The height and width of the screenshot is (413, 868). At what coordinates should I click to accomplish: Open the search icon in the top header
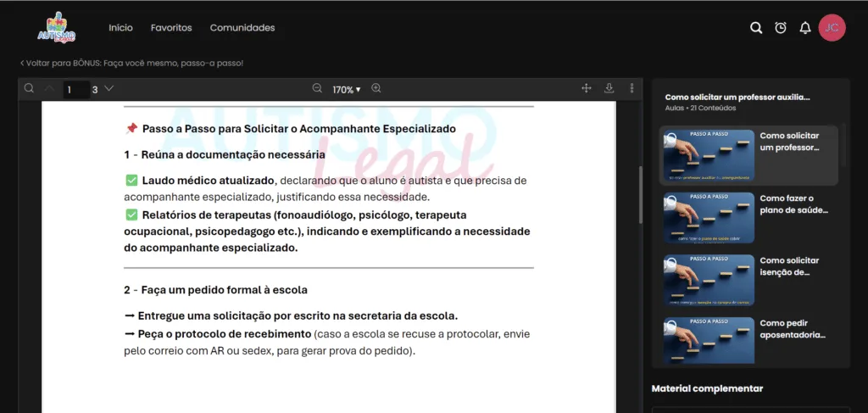click(x=755, y=28)
